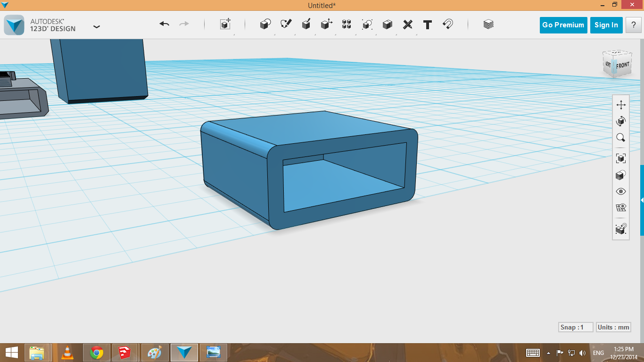
Task: Toggle the eye show/hide solids option
Action: (x=621, y=191)
